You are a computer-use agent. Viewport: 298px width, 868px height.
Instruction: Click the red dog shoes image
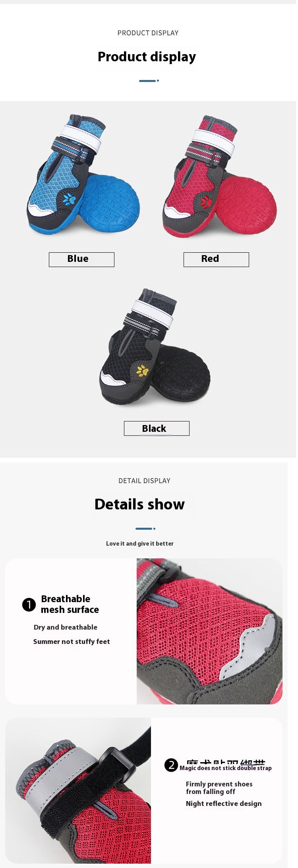pyautogui.click(x=219, y=177)
